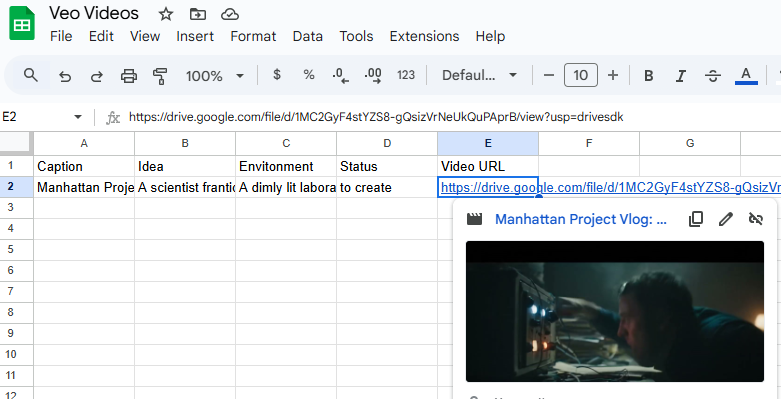The width and height of the screenshot is (781, 399).
Task: Activate the paint format tool
Action: (x=160, y=76)
